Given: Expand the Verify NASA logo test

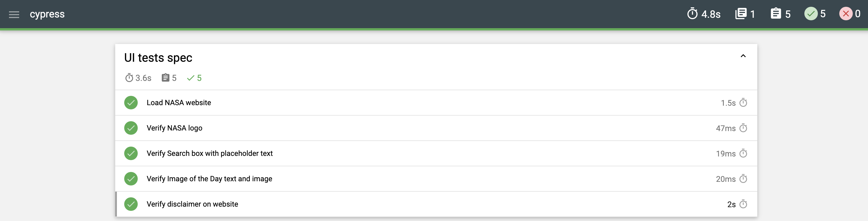Looking at the screenshot, I should coord(174,128).
